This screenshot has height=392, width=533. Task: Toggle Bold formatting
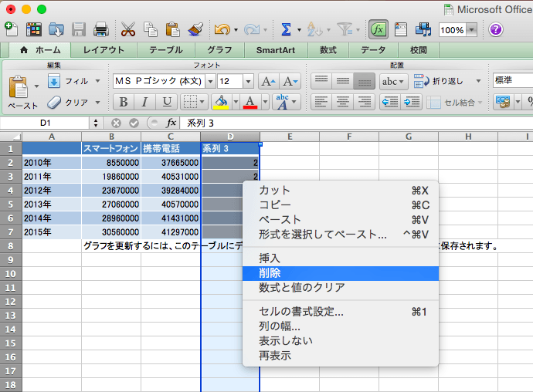coord(124,102)
